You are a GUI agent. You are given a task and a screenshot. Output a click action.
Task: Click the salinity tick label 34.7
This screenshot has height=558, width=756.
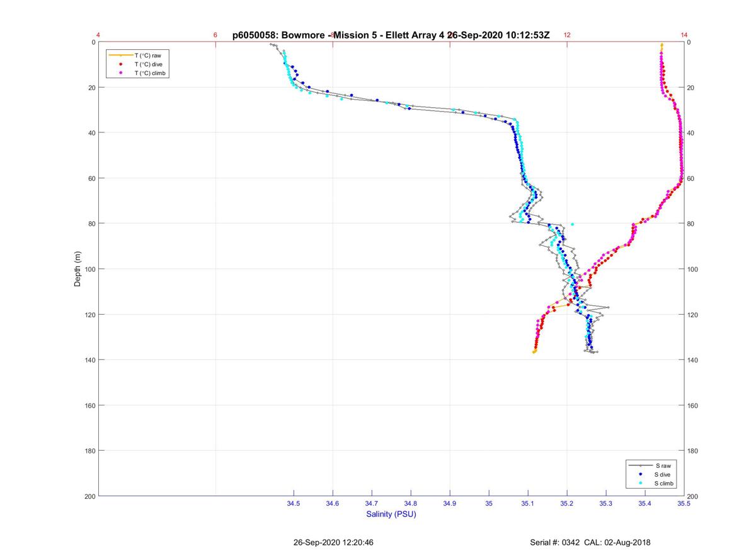click(x=372, y=503)
